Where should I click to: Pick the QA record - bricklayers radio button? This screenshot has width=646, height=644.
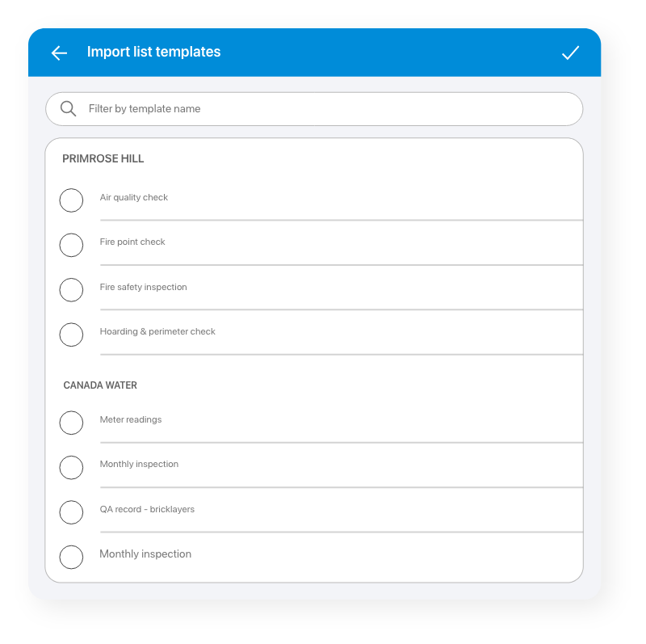(71, 512)
